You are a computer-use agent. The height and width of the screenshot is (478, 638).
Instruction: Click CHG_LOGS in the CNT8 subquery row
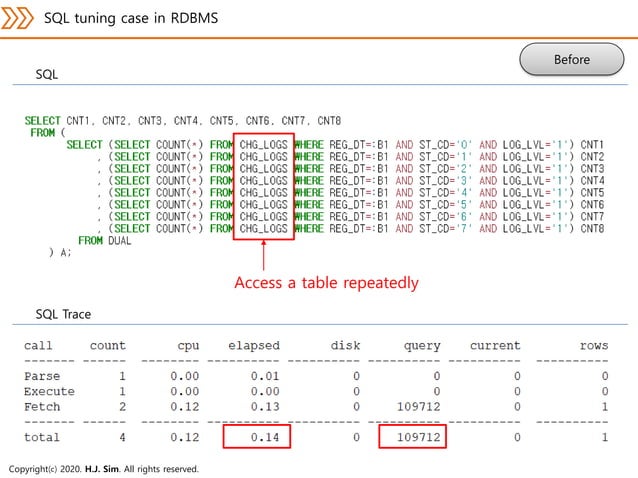[263, 229]
